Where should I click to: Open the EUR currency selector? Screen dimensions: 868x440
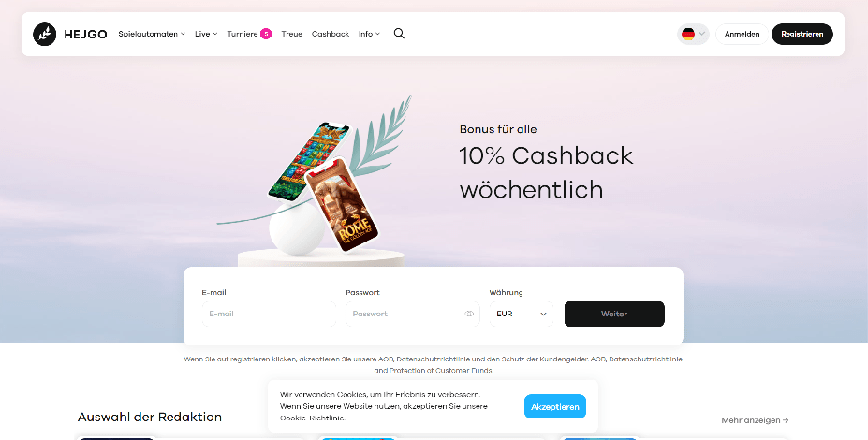pyautogui.click(x=522, y=314)
